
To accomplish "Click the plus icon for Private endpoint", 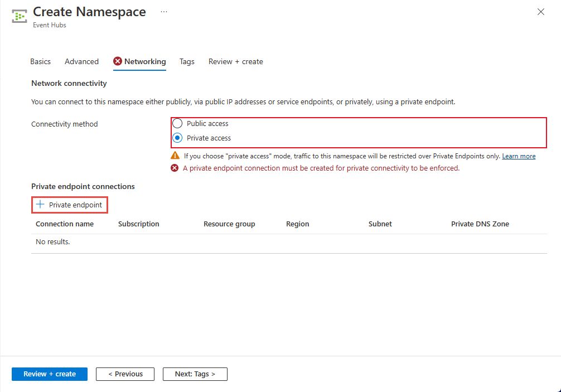I will tap(40, 205).
